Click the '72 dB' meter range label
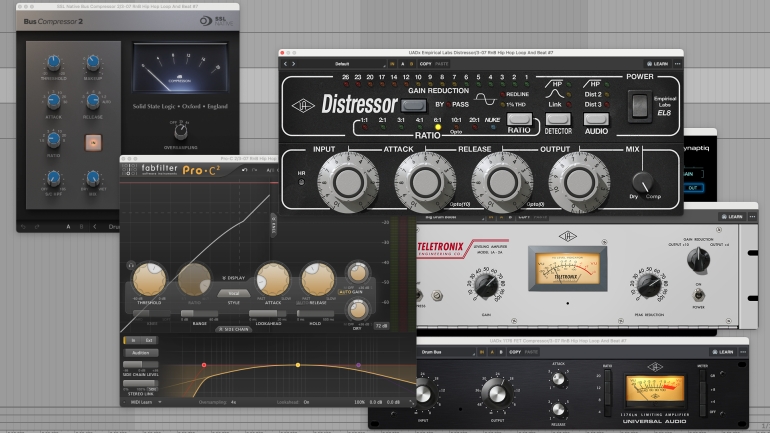The width and height of the screenshot is (770, 433). (381, 325)
